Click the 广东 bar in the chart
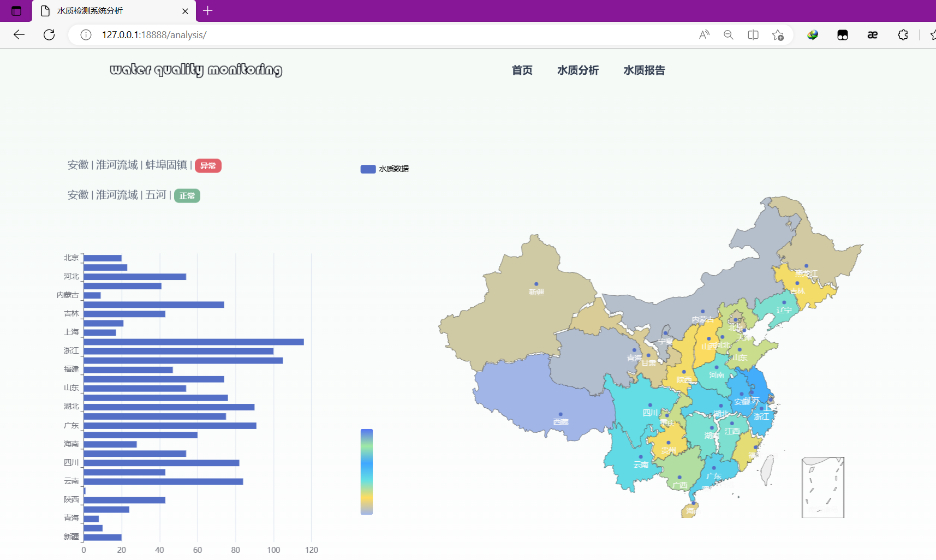Viewport: 936px width, 560px height. coord(170,426)
